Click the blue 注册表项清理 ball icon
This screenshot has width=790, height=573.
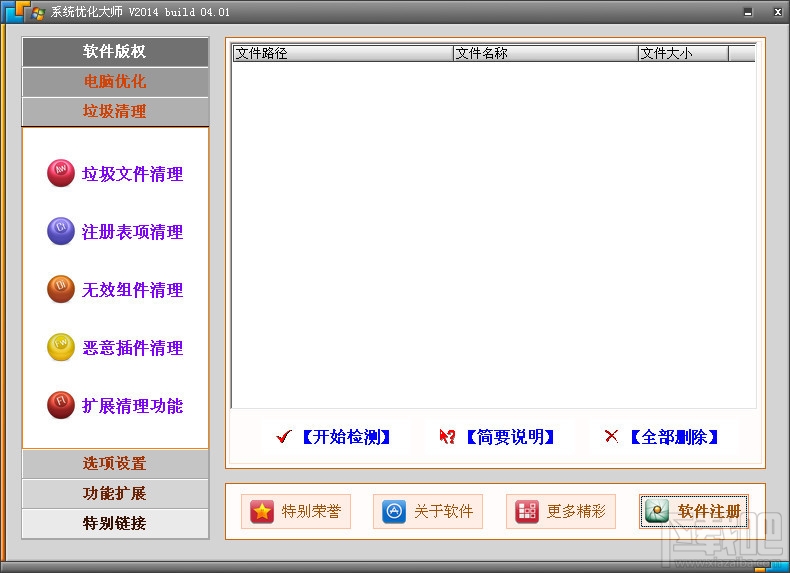pyautogui.click(x=61, y=231)
